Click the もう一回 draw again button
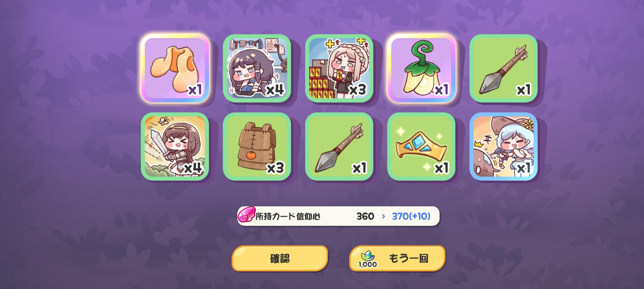644x289 pixels. 397,258
